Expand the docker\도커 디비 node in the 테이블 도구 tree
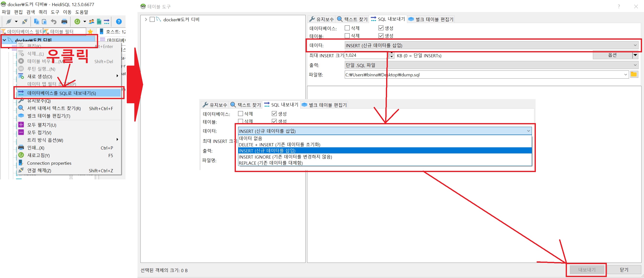 (146, 20)
